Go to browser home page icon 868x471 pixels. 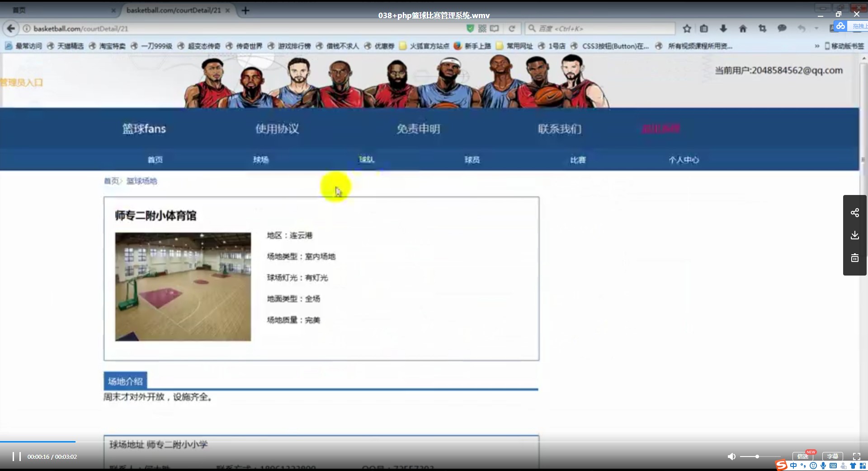pos(743,29)
